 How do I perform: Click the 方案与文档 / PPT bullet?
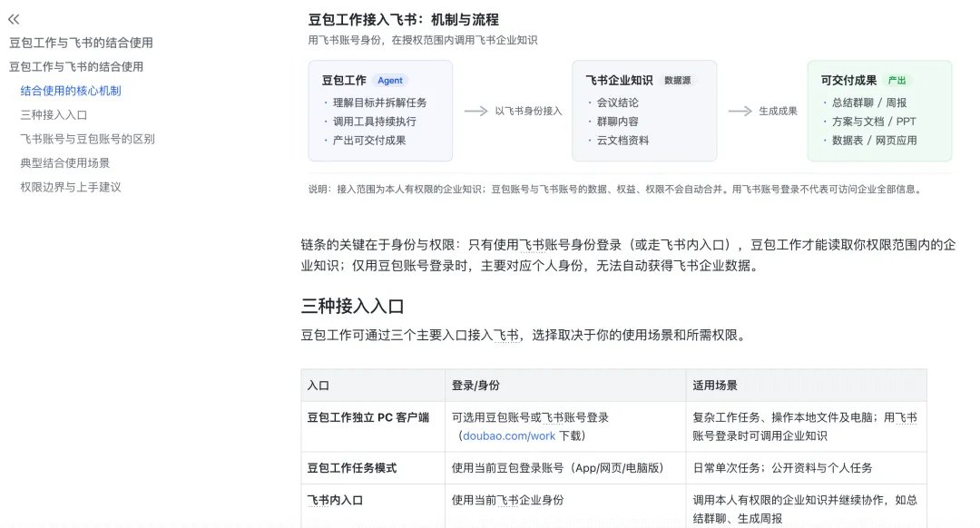pyautogui.click(x=874, y=122)
